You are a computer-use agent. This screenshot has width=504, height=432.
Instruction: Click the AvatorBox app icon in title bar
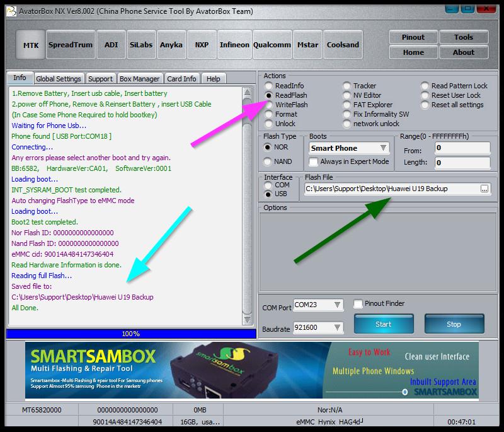click(x=11, y=11)
